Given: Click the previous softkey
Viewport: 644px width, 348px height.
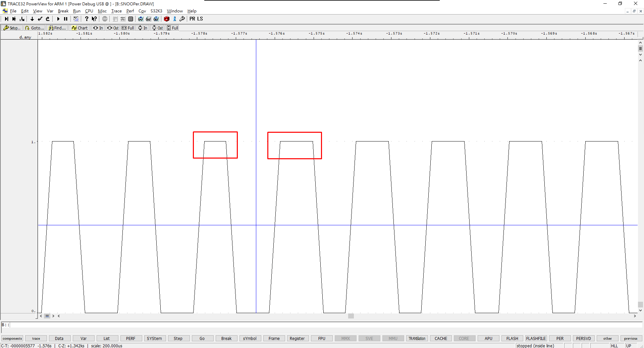Looking at the screenshot, I should point(631,338).
